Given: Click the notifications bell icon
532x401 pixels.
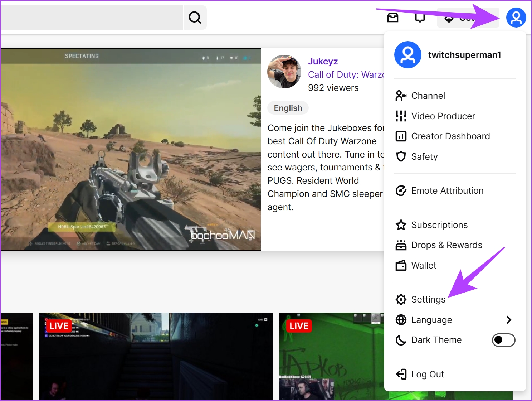Looking at the screenshot, I should tap(420, 17).
